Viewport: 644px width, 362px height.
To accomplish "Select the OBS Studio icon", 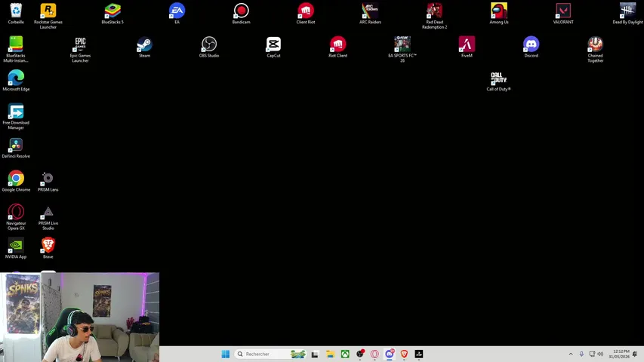I will (x=209, y=47).
